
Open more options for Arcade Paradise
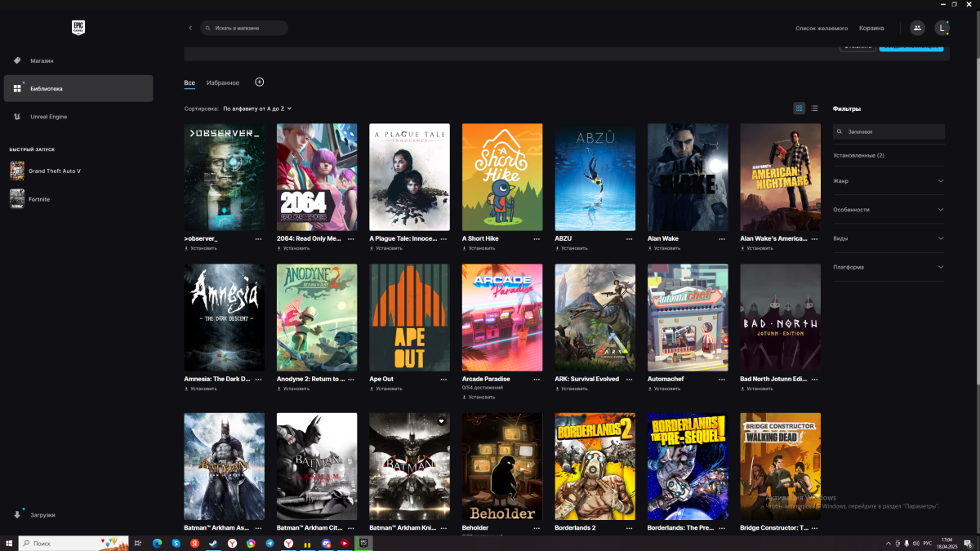(537, 380)
